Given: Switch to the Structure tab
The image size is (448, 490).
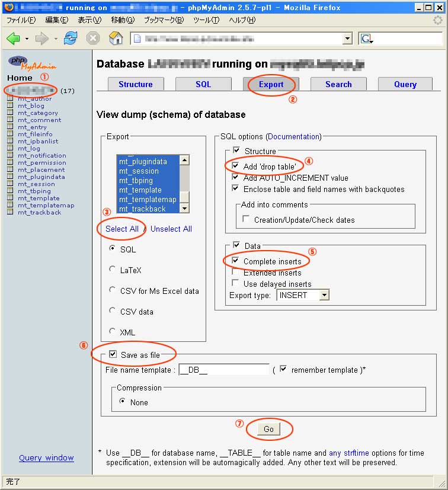Looking at the screenshot, I should pos(135,84).
